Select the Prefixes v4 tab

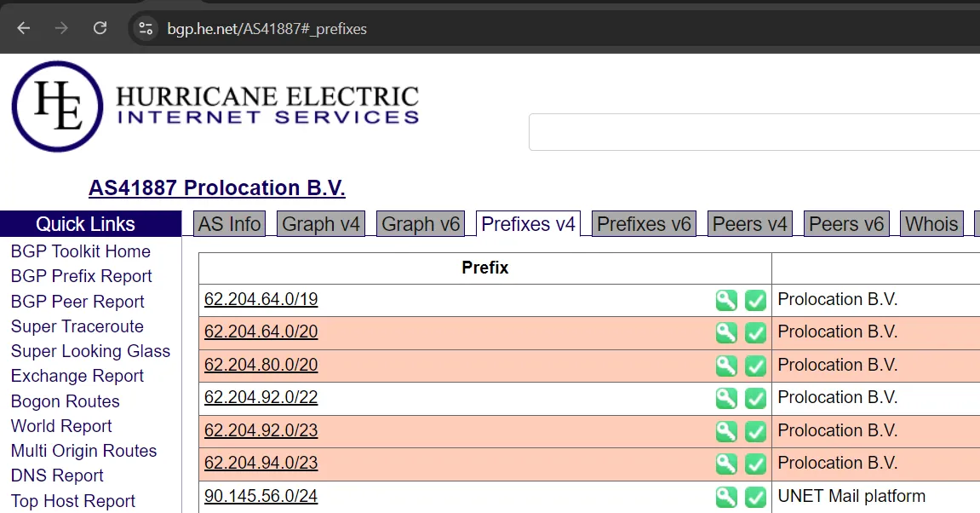click(x=528, y=224)
